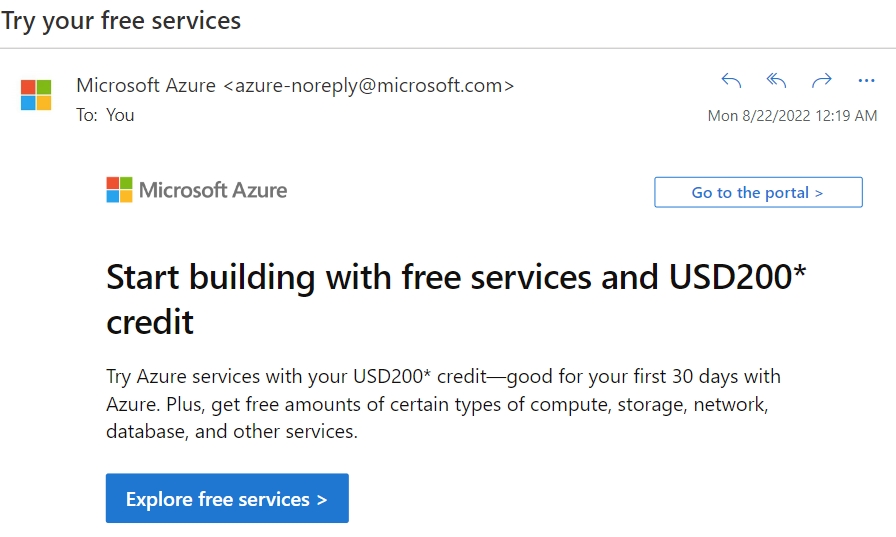Open the More actions ellipsis menu

click(x=866, y=81)
